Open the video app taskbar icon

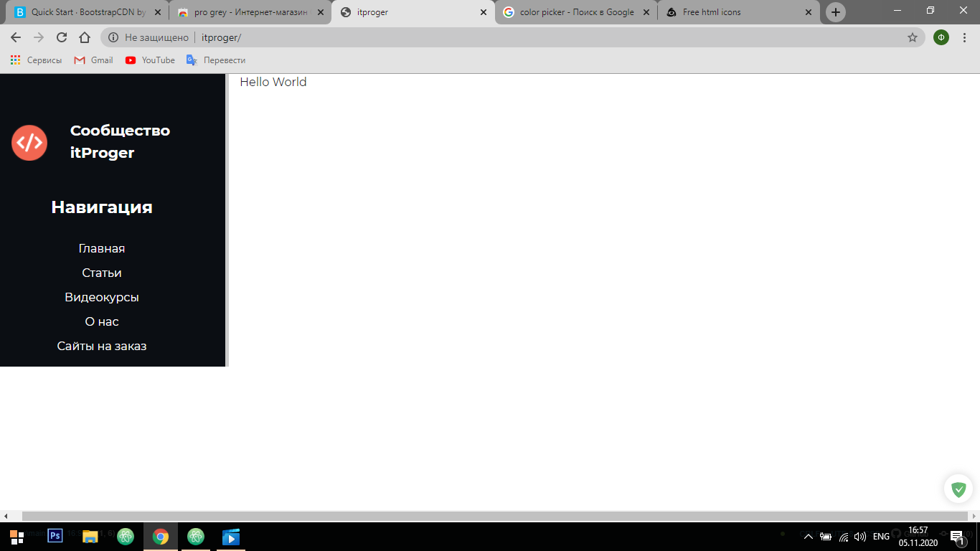coord(231,537)
